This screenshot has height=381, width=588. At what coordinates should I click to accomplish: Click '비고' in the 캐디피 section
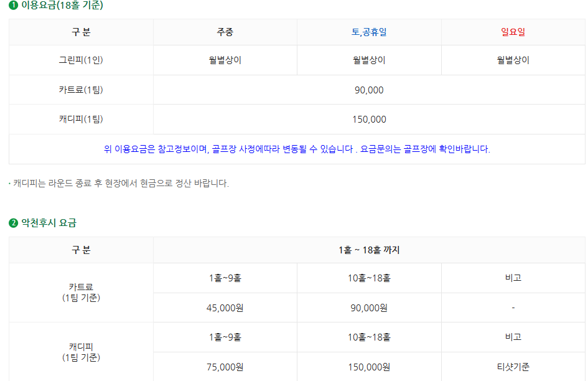[x=513, y=337]
